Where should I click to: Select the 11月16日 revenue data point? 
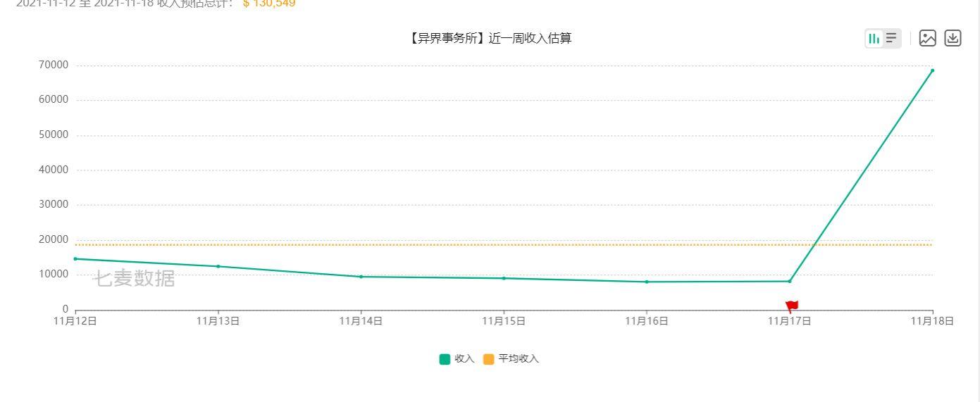click(x=647, y=282)
